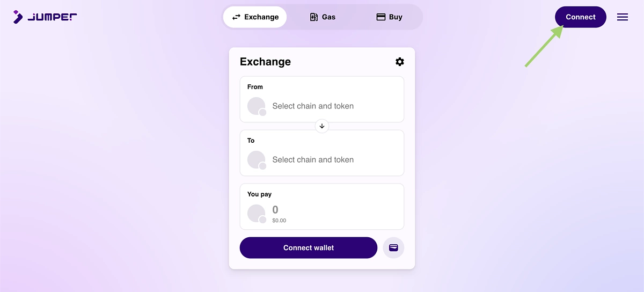
Task: Switch to the Buy tab
Action: point(389,17)
